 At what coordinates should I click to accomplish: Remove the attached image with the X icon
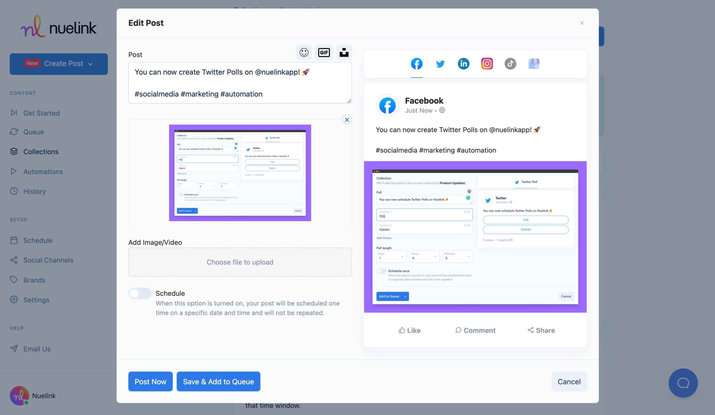click(347, 120)
